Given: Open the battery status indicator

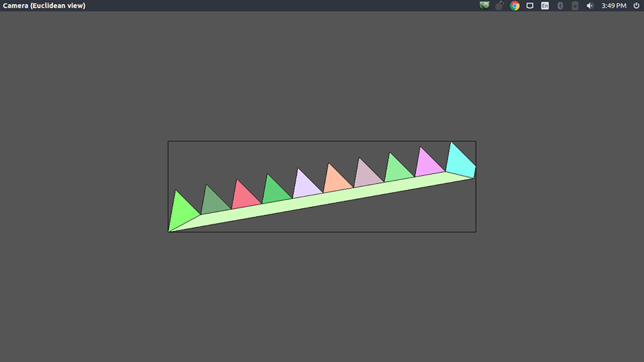Looking at the screenshot, I should click(575, 6).
